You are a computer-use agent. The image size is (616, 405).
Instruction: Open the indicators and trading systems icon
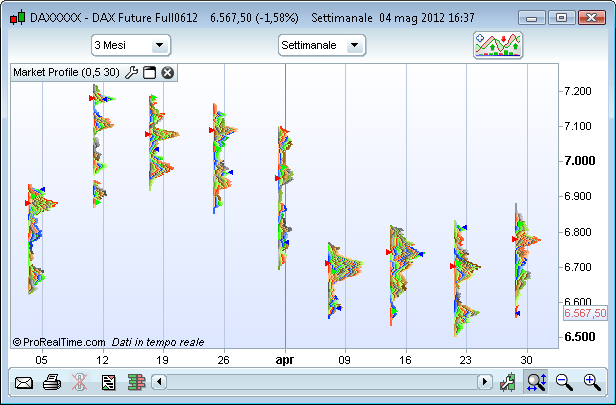(x=498, y=45)
